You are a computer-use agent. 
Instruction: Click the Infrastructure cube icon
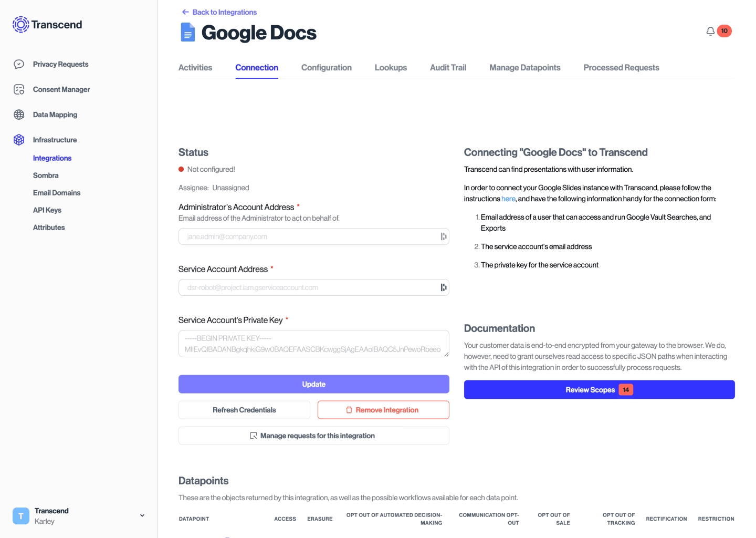(19, 140)
